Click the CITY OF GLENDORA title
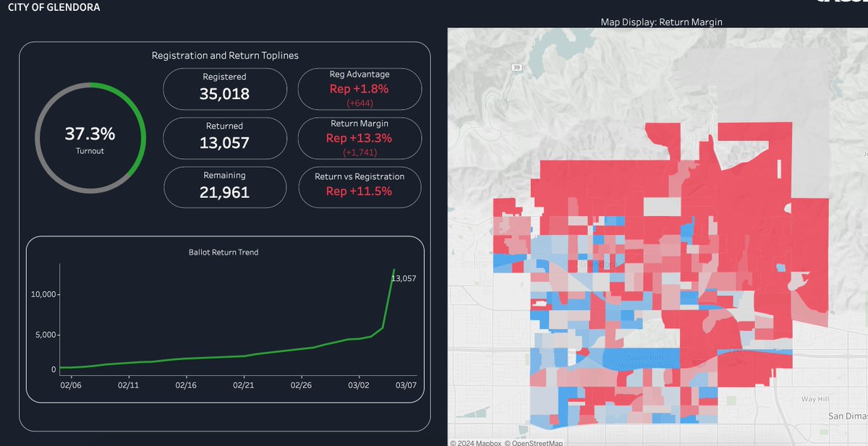Image resolution: width=868 pixels, height=446 pixels. pyautogui.click(x=54, y=7)
